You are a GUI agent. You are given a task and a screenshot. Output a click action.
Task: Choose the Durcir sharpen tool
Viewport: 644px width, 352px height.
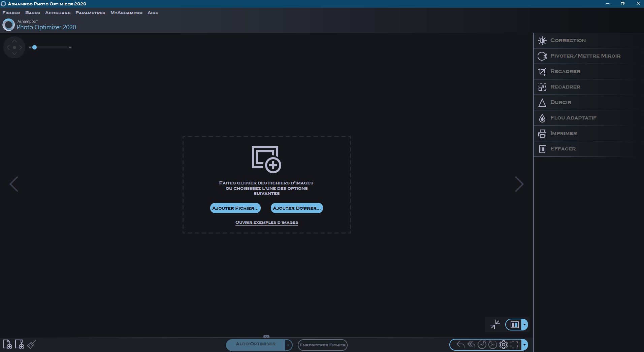560,102
